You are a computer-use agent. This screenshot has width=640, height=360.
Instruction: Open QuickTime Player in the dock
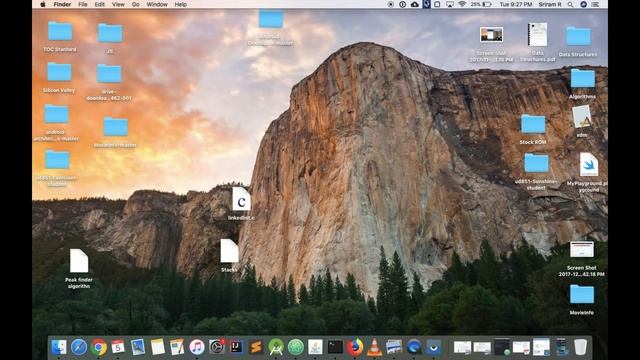414,347
